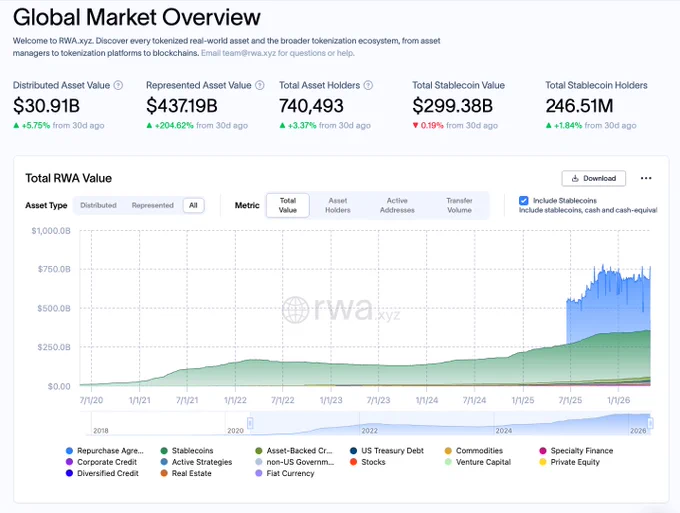Toggle Repurchase Agreements legend series
Viewport: 680px width, 513px height.
pyautogui.click(x=105, y=451)
